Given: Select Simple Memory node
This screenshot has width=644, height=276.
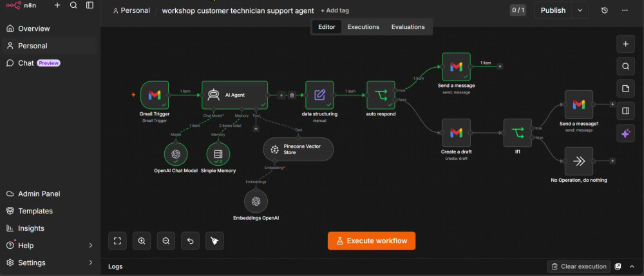Looking at the screenshot, I should click(218, 154).
